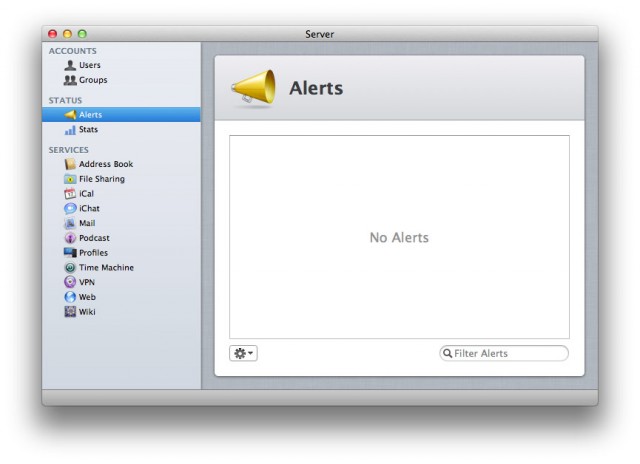Select the Alerts sidebar row

coord(121,115)
